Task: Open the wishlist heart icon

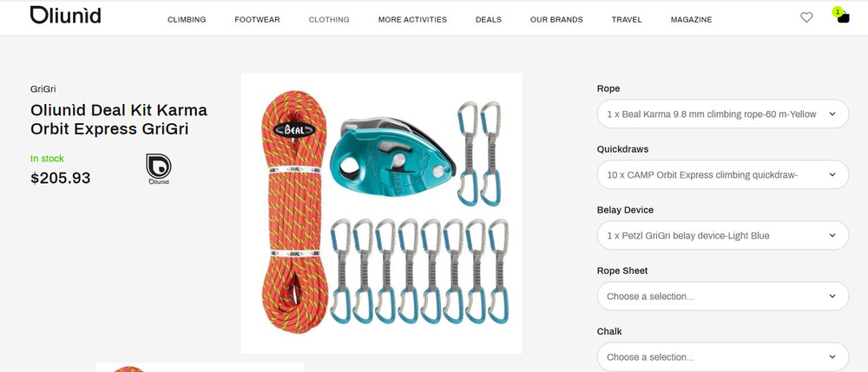Action: tap(806, 17)
